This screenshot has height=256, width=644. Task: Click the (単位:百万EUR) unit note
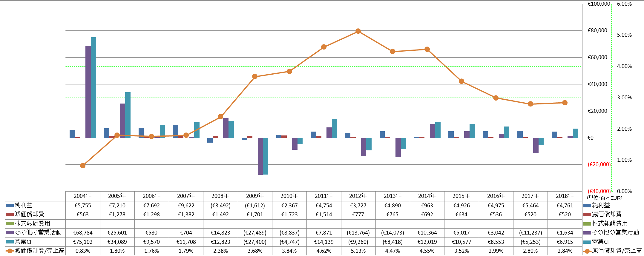coord(605,198)
